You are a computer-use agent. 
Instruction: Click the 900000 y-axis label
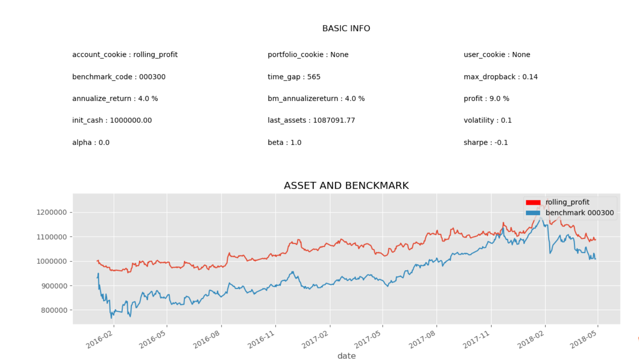tap(54, 286)
